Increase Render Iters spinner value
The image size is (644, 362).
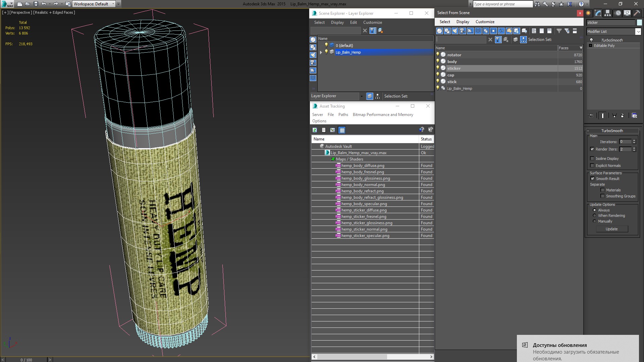coord(634,148)
